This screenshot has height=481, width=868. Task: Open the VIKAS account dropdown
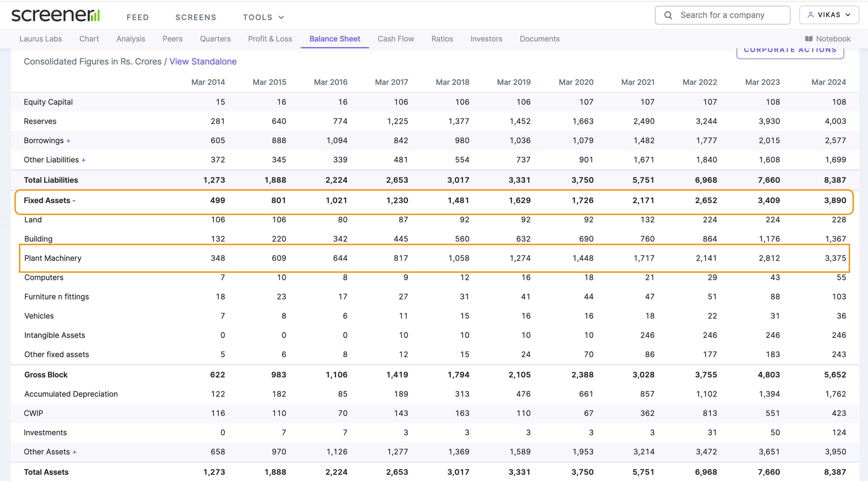[x=829, y=15]
